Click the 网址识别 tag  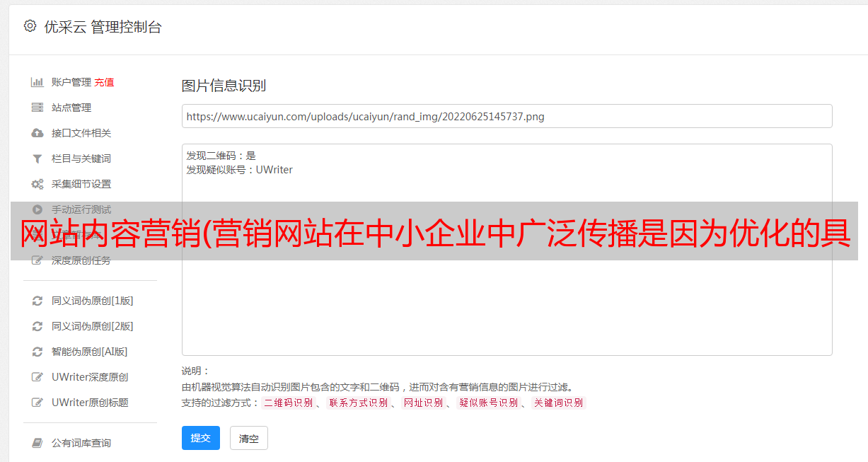coord(424,403)
